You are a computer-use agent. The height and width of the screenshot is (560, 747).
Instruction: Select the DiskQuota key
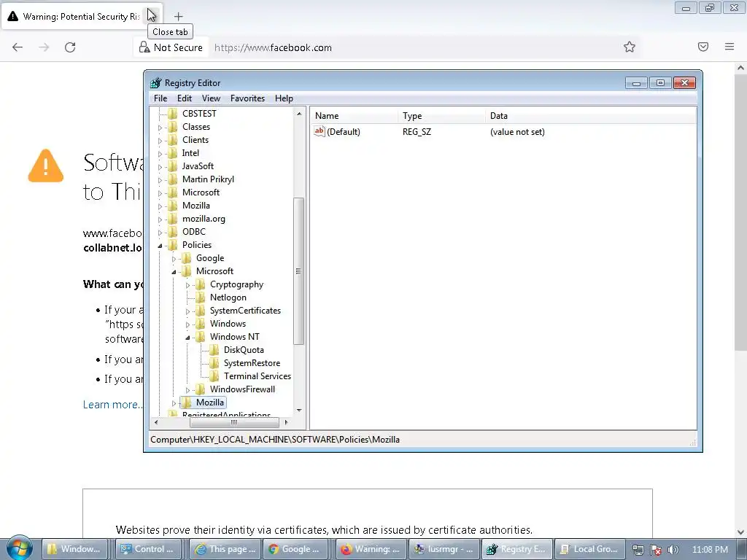point(244,350)
